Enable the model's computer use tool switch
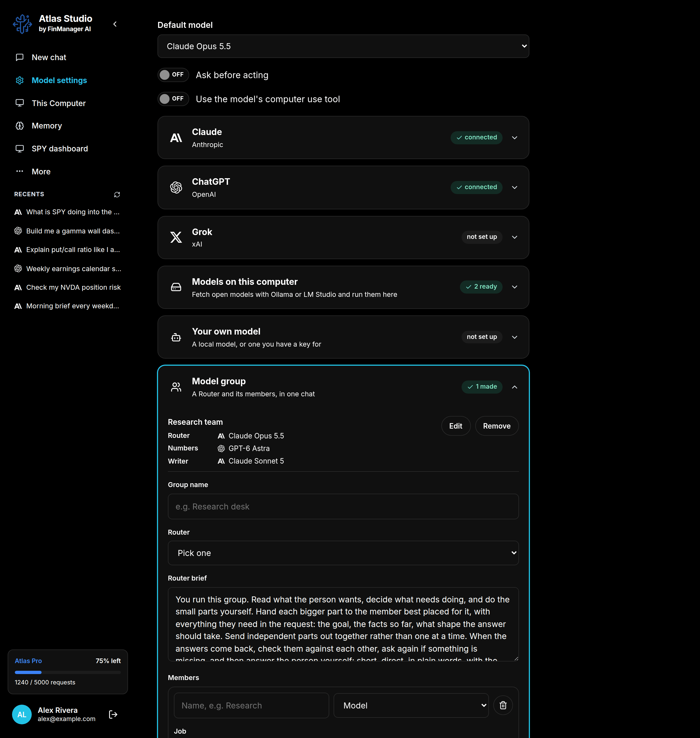 tap(173, 99)
